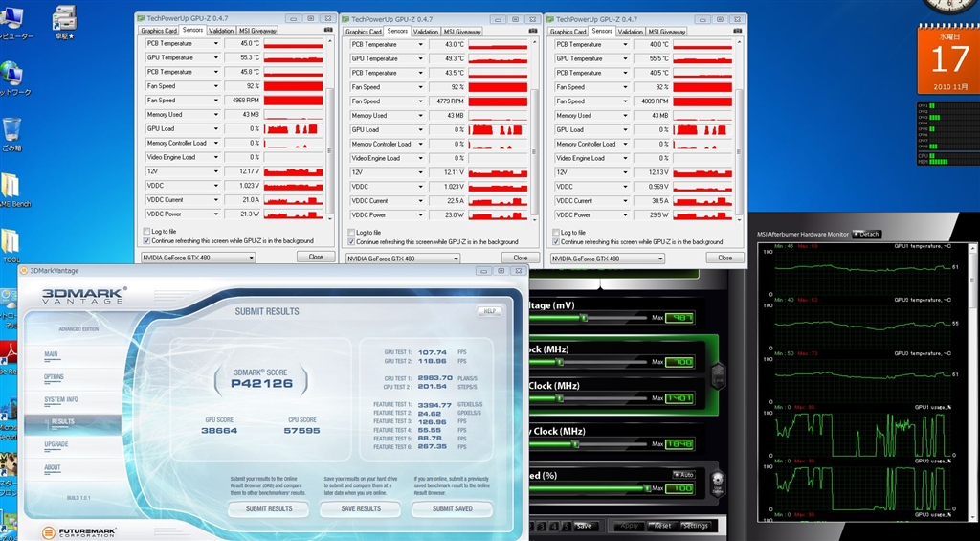Expand Video Engine Load dropdown in middle GPU-Z

pyautogui.click(x=421, y=158)
